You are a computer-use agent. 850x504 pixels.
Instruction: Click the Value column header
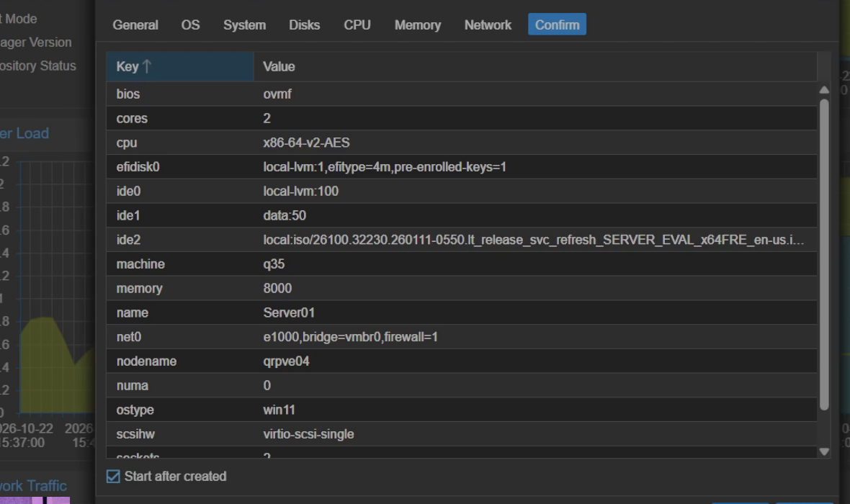535,67
